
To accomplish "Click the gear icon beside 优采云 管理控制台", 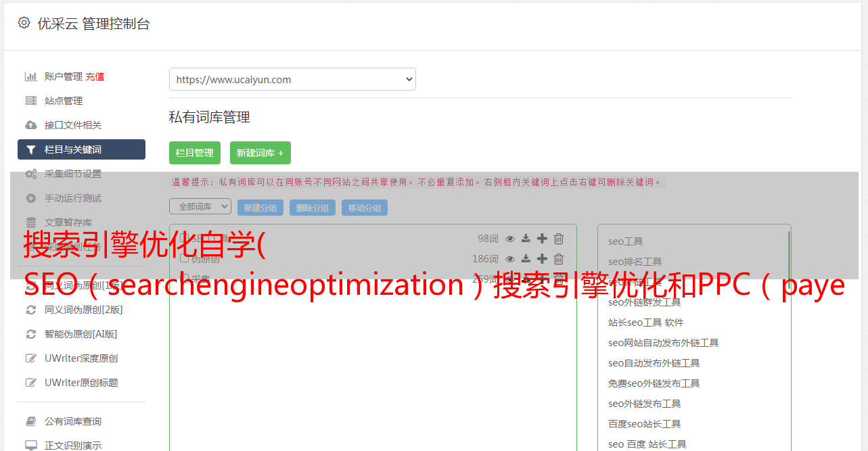I will tap(24, 23).
